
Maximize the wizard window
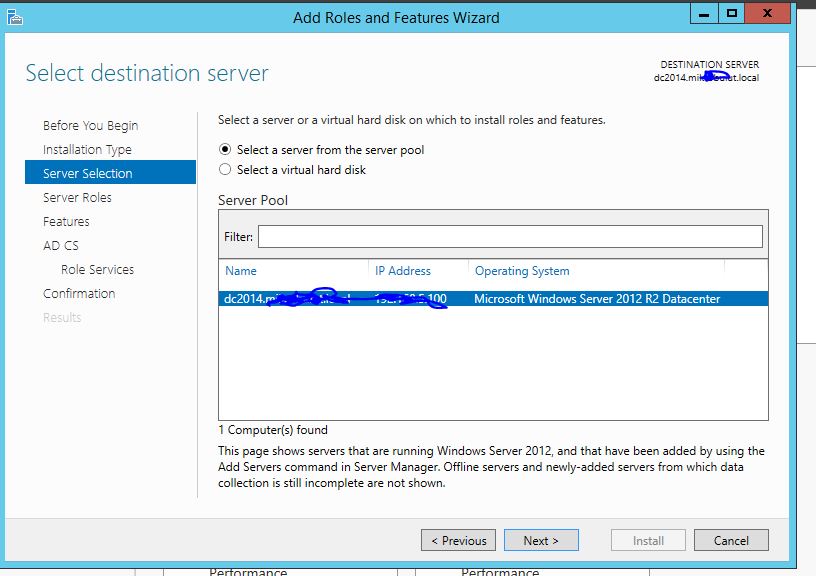(x=732, y=14)
